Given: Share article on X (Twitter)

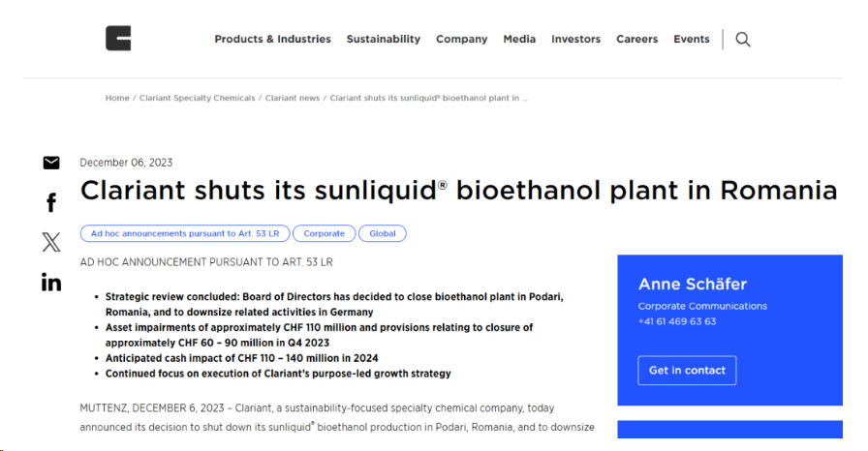Looking at the screenshot, I should tap(51, 242).
